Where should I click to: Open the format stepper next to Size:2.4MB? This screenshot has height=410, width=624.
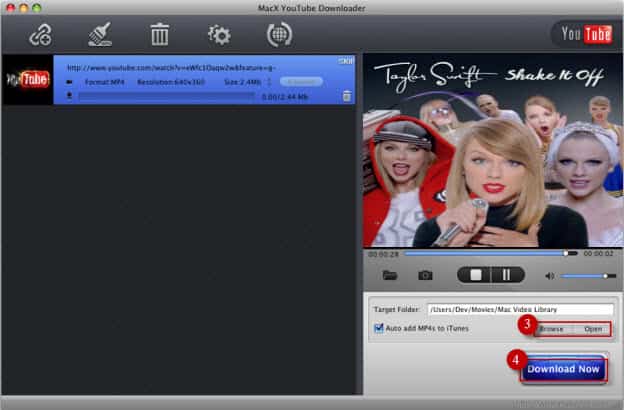[269, 82]
